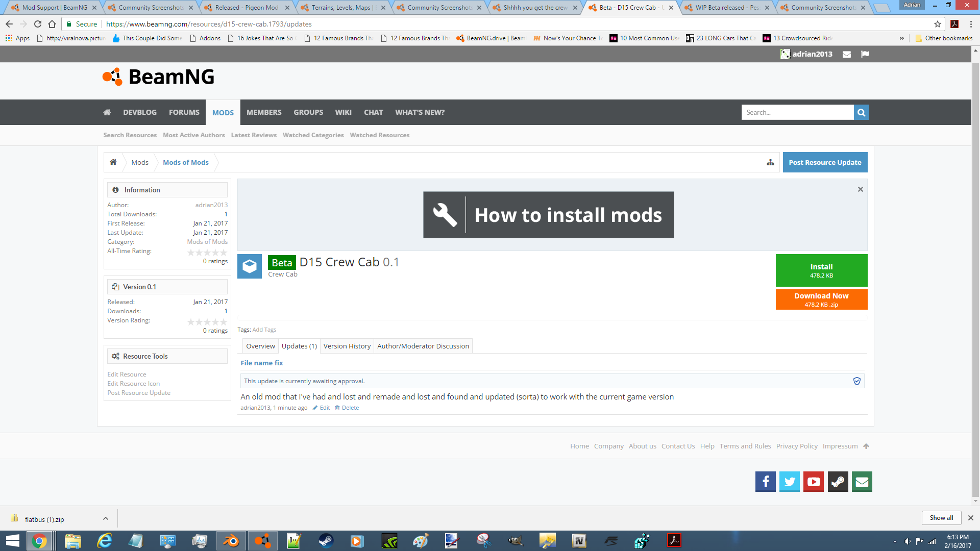
Task: Click the BeamNG logo
Action: pos(158,77)
